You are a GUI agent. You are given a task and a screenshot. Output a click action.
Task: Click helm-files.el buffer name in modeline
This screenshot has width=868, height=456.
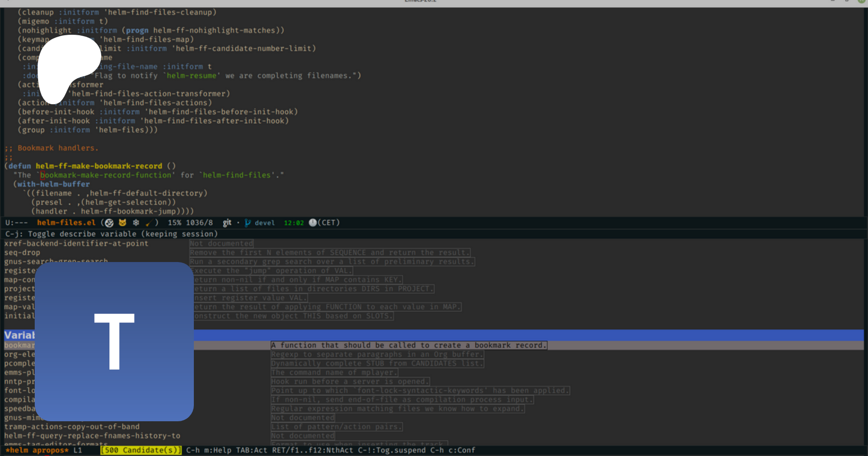pyautogui.click(x=66, y=222)
